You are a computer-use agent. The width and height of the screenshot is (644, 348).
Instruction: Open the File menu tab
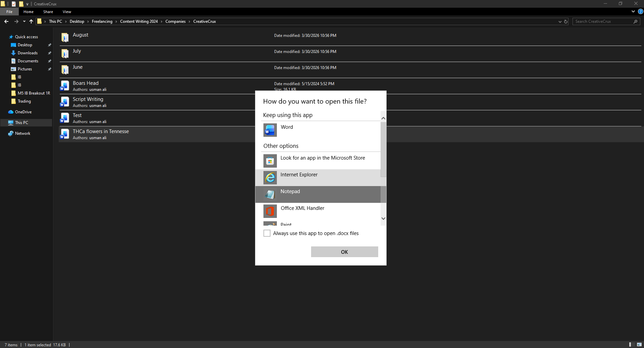(x=9, y=12)
